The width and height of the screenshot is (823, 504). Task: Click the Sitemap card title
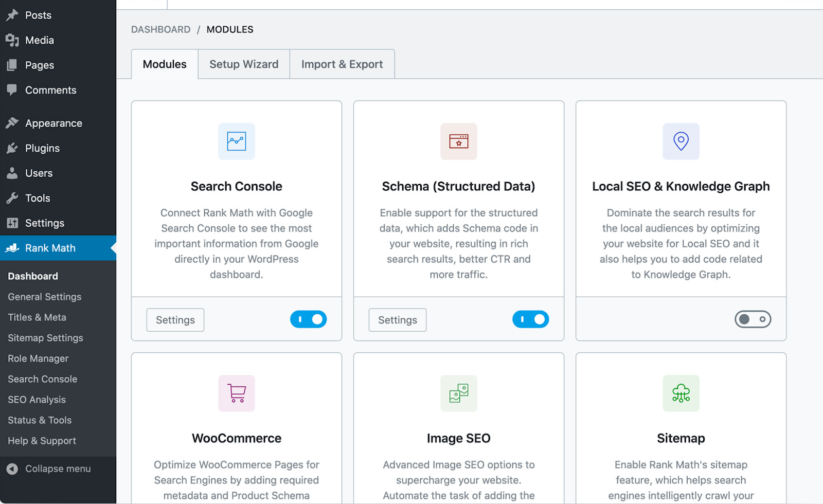[x=681, y=438]
